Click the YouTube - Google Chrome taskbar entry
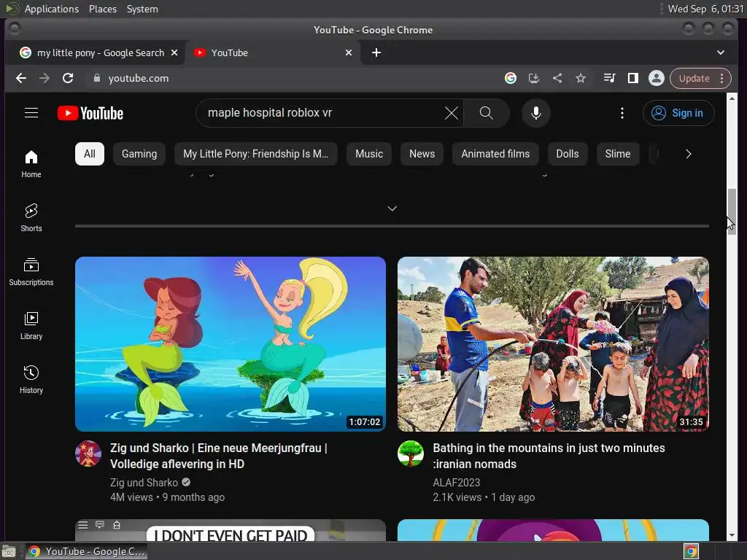The width and height of the screenshot is (747, 560). tap(87, 551)
